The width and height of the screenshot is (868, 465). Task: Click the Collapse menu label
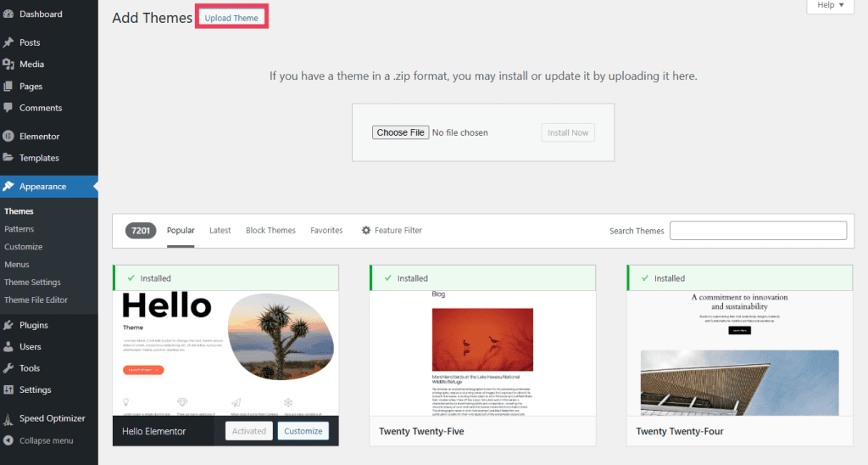click(x=46, y=440)
